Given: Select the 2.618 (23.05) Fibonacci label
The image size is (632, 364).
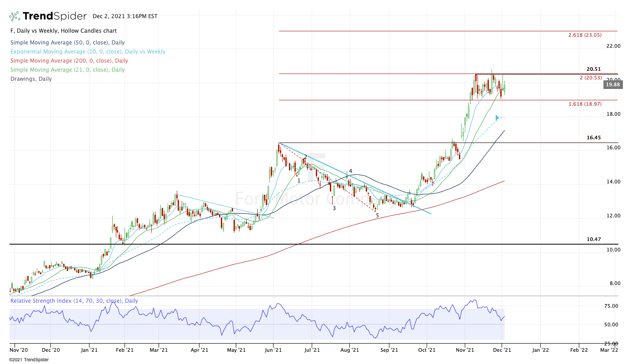Looking at the screenshot, I should (x=585, y=35).
